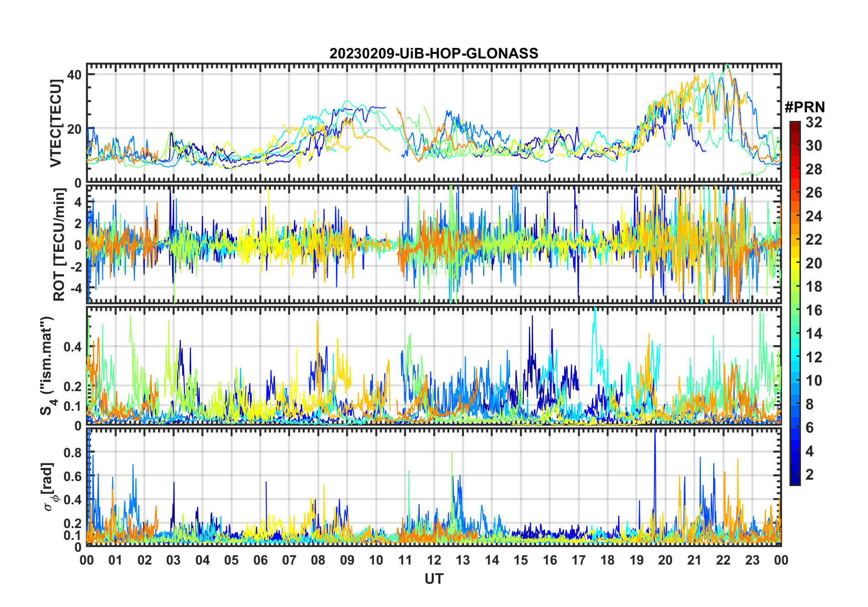Click the 01 hour tick on the UT axis
The image size is (868, 607).
tap(115, 560)
